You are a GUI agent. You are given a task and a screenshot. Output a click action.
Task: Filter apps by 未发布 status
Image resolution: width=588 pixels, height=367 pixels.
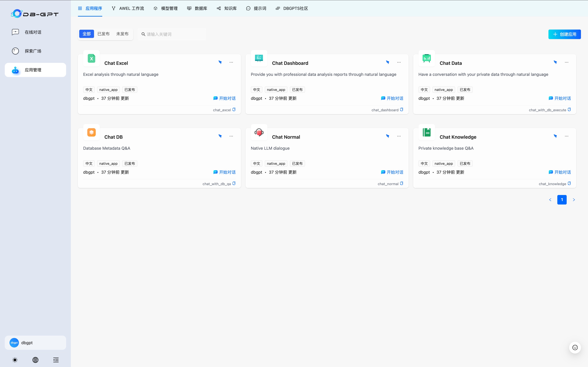[x=122, y=34]
